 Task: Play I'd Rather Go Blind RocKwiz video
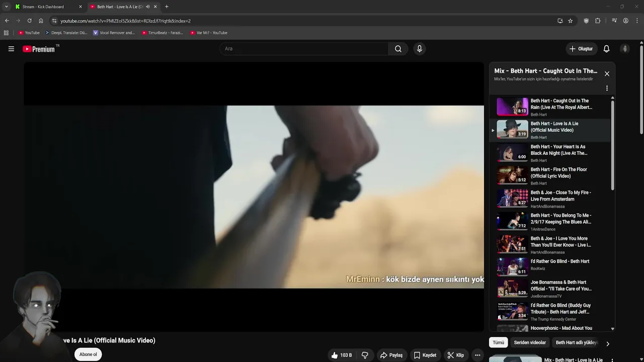click(x=550, y=267)
